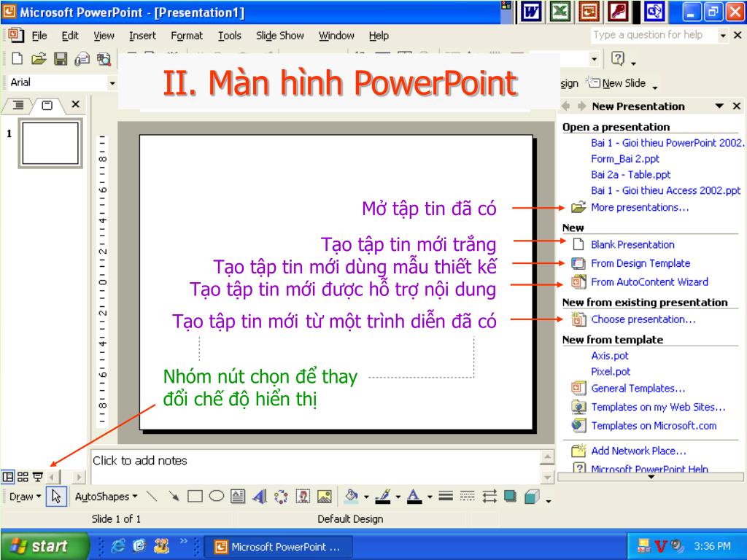The height and width of the screenshot is (560, 747).
Task: Click the Open folder icon in the toolbar
Action: click(x=39, y=58)
